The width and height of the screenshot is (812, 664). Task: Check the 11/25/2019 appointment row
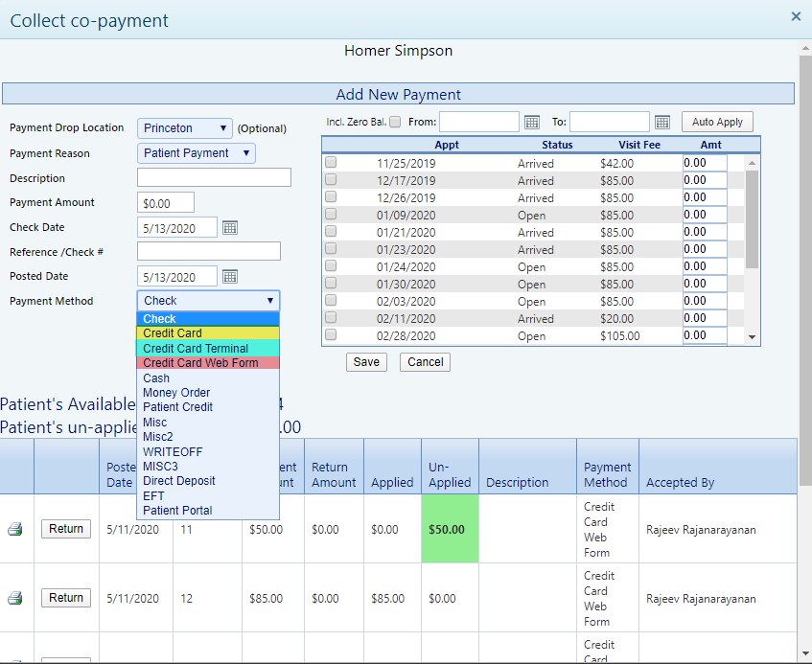click(x=331, y=162)
